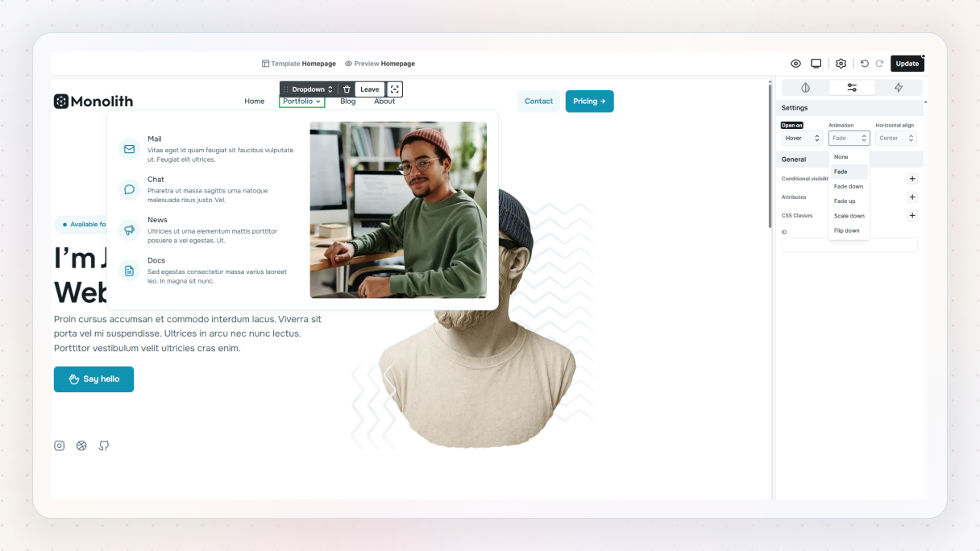The image size is (980, 551).
Task: Click the Docs document icon
Action: (129, 271)
